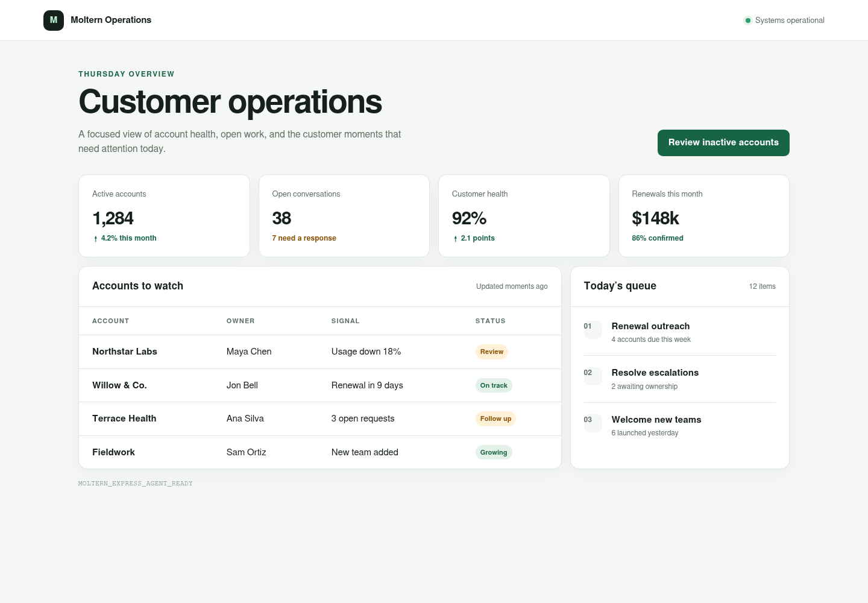This screenshot has height=603, width=868.
Task: Select the Renewals this month card
Action: click(x=704, y=216)
